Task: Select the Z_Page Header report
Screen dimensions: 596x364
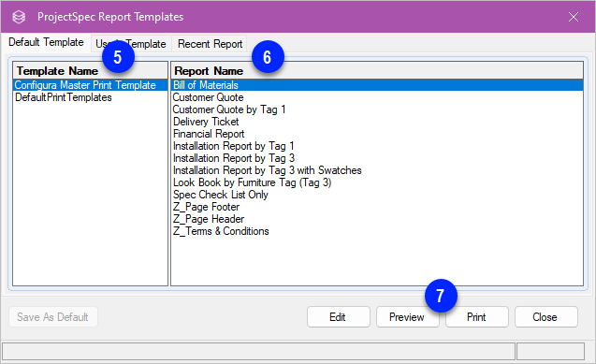Action: coord(377,219)
